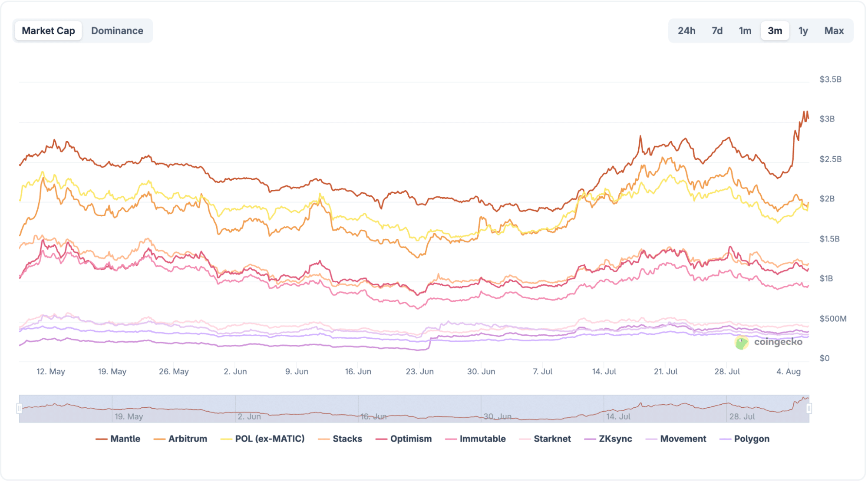Select the 1y time range

(803, 30)
